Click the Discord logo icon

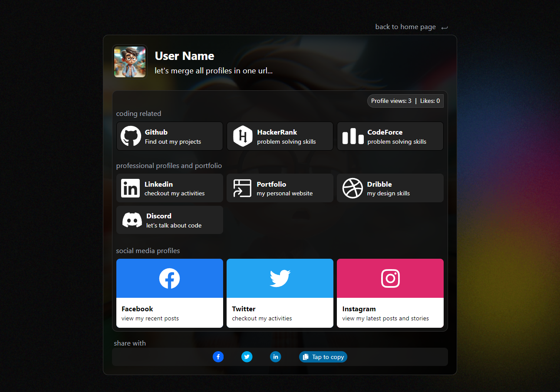click(132, 220)
